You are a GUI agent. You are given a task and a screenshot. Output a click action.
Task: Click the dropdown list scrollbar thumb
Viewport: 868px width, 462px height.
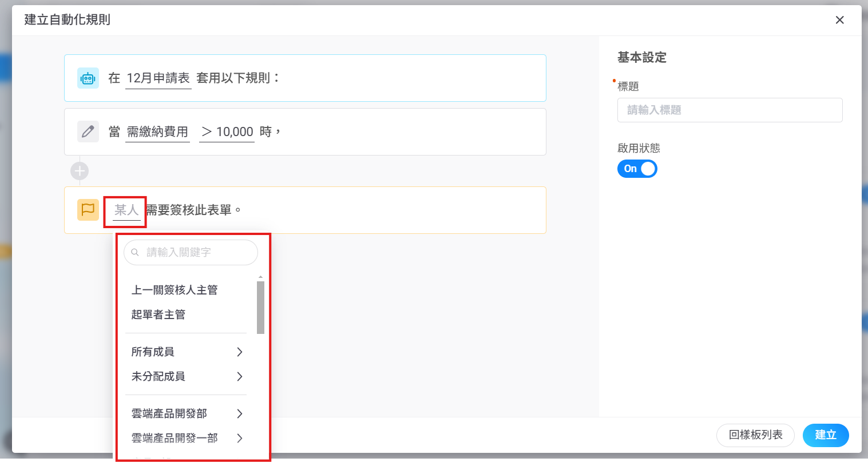coord(260,307)
